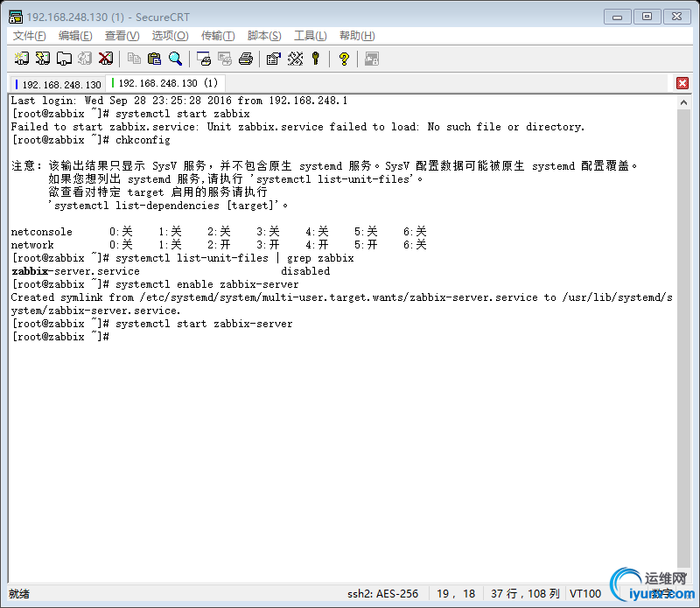The image size is (700, 608).
Task: Open Session Options icon
Action: (x=273, y=59)
